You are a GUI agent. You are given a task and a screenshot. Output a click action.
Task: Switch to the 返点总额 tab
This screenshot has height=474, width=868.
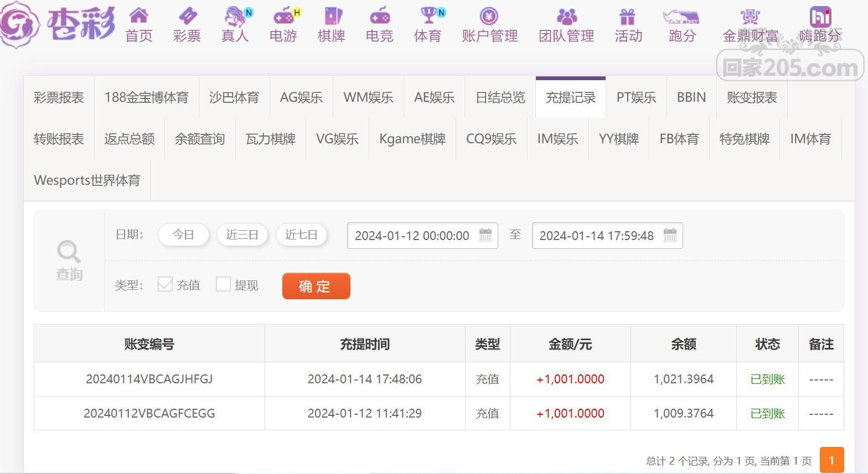coord(130,139)
